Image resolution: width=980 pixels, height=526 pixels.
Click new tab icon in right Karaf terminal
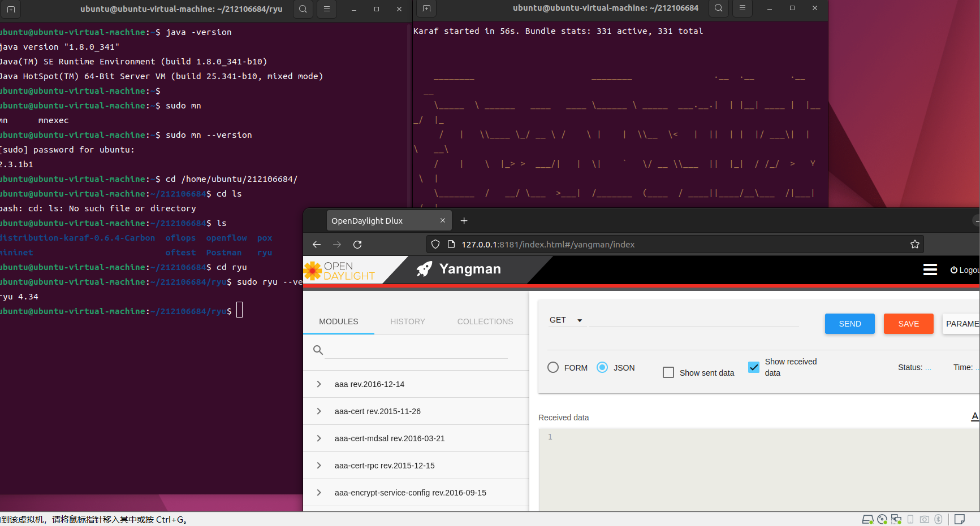point(426,8)
